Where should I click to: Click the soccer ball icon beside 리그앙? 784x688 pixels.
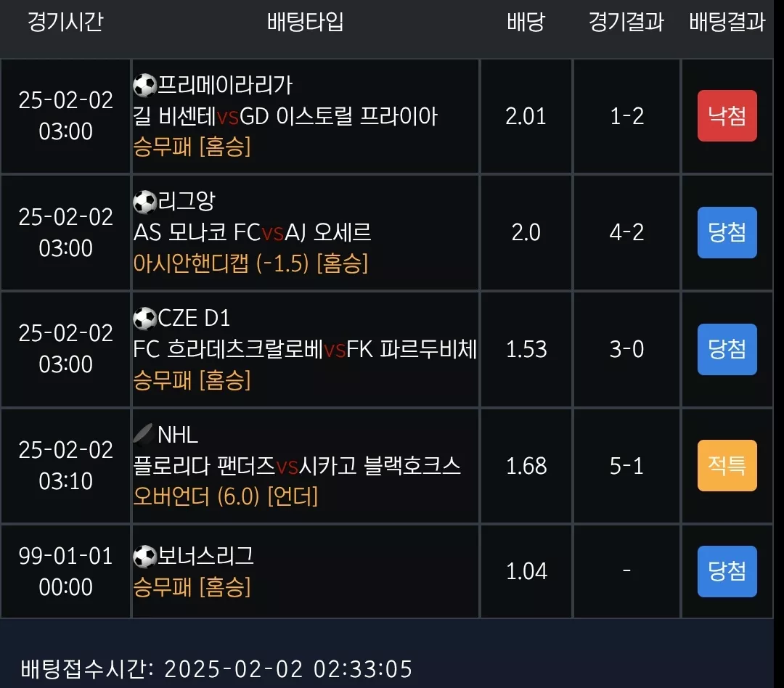pyautogui.click(x=145, y=202)
